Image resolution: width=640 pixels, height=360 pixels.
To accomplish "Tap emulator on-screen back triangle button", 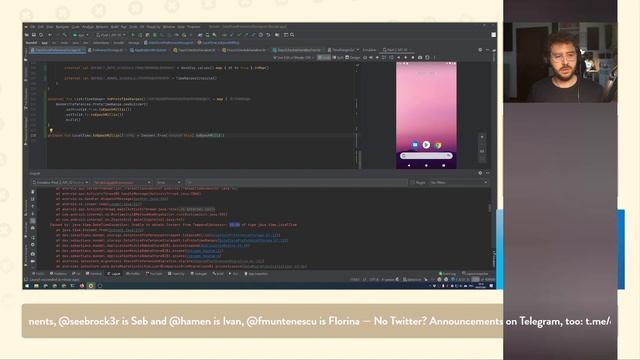I will coord(409,165).
